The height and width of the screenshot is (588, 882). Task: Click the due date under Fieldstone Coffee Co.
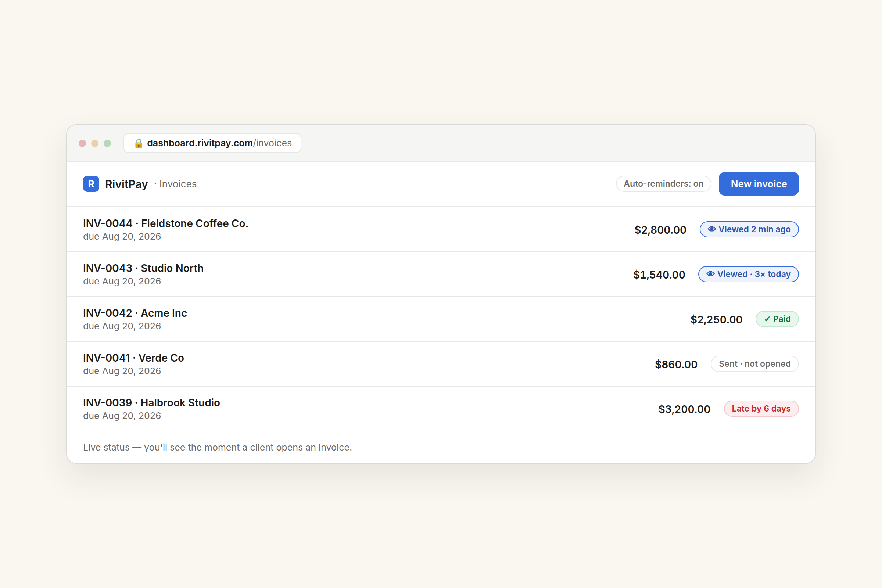(122, 237)
